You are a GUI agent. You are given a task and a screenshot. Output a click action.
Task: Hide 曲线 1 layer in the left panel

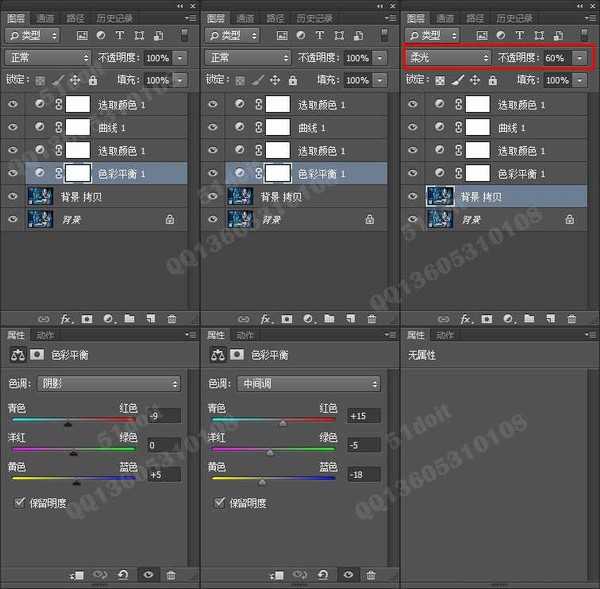click(12, 127)
